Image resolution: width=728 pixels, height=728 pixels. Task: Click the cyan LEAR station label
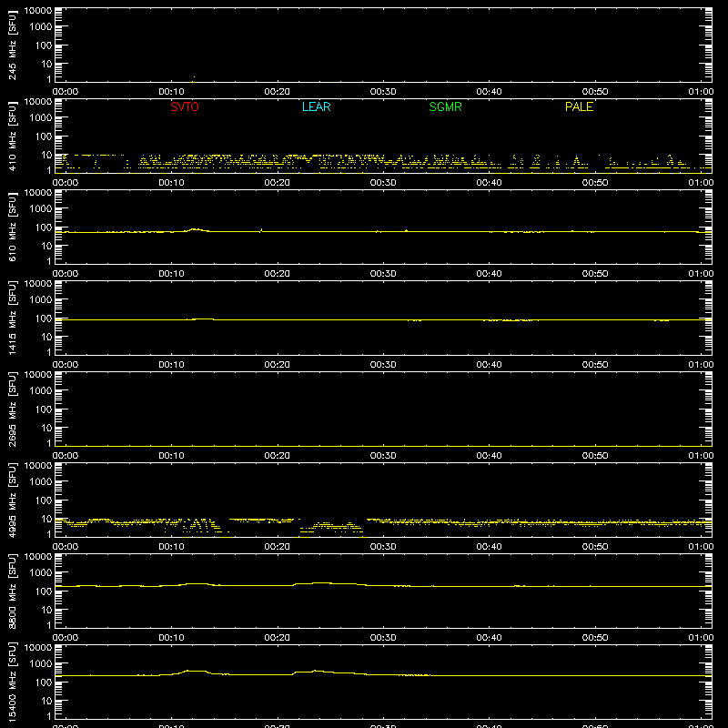(x=316, y=106)
